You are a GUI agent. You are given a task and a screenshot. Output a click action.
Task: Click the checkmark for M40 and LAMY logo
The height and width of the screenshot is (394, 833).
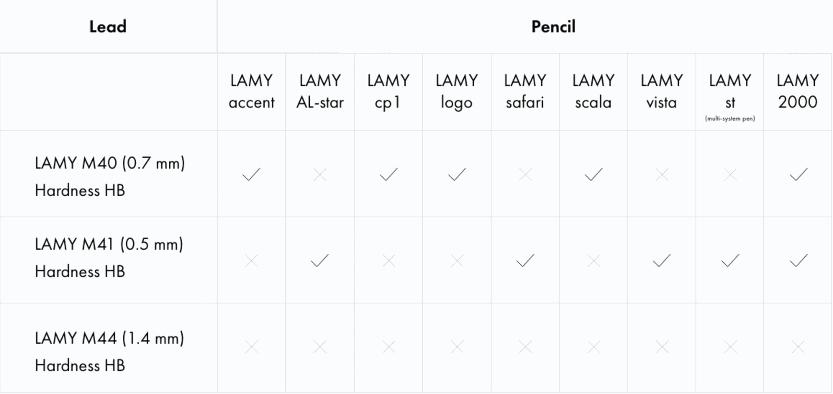tap(457, 174)
